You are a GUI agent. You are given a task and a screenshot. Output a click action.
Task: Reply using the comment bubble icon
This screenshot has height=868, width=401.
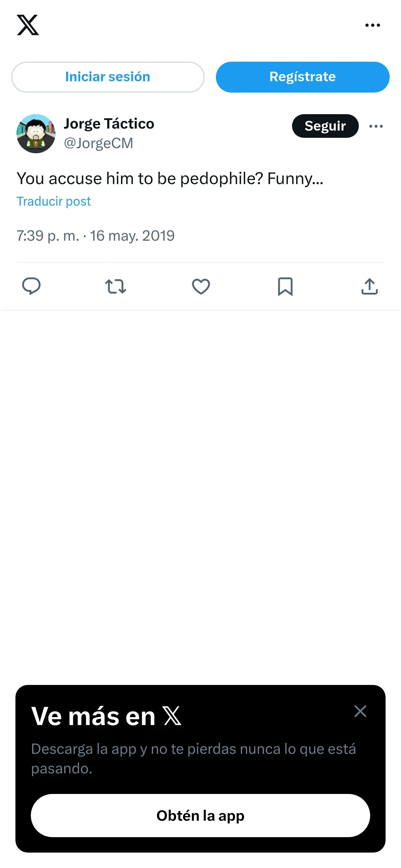31,286
